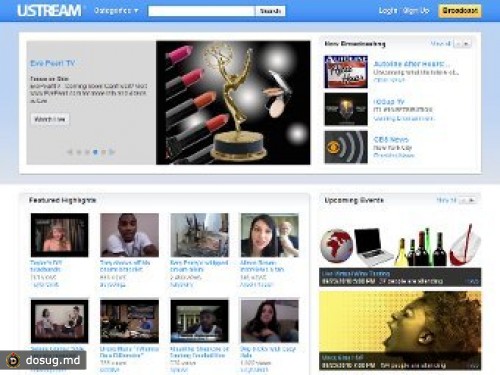Click next arrow in Now Broadcasting panel
The height and width of the screenshot is (375, 500).
click(466, 44)
